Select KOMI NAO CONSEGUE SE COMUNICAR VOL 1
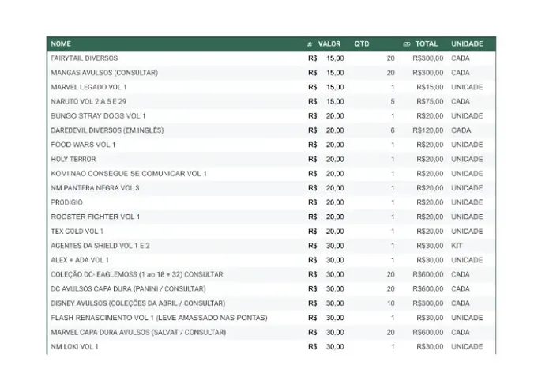 pos(129,174)
